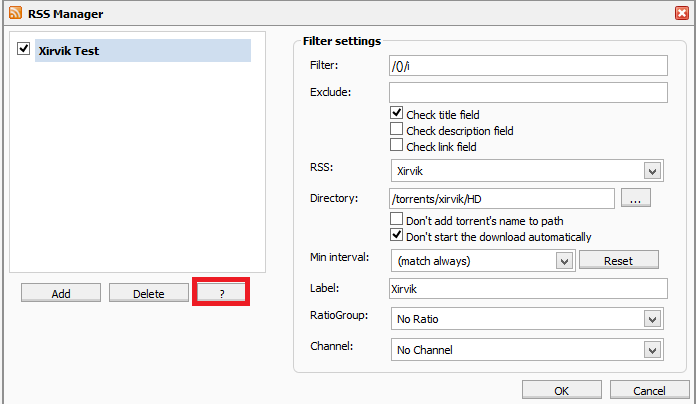Expand the Min interval dropdown
The height and width of the screenshot is (404, 696).
tap(483, 261)
